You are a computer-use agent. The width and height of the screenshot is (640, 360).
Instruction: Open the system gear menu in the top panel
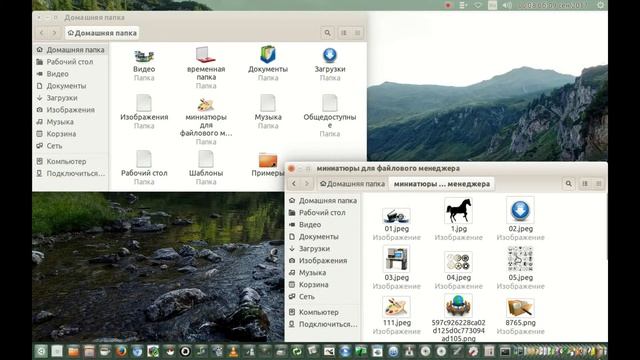coord(600,5)
